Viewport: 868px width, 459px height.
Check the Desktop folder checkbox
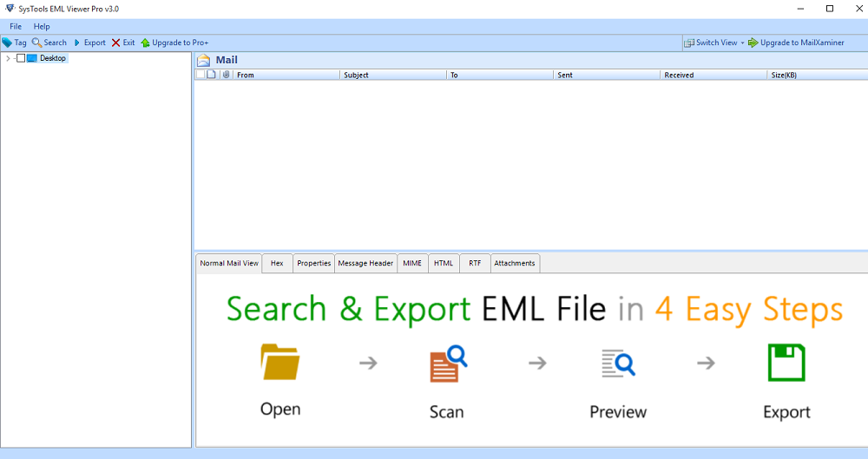21,58
